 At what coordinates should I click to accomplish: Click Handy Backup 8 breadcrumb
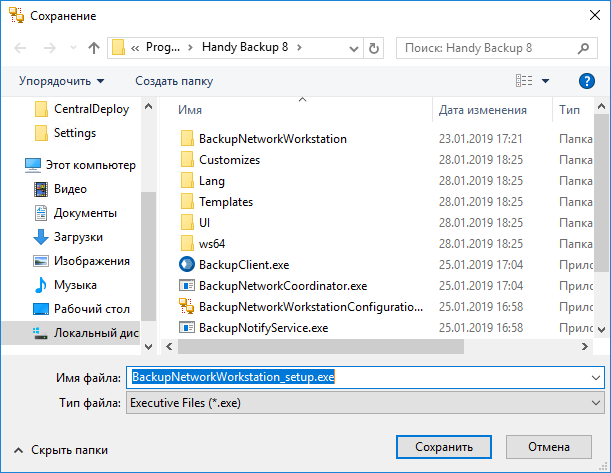[x=245, y=47]
